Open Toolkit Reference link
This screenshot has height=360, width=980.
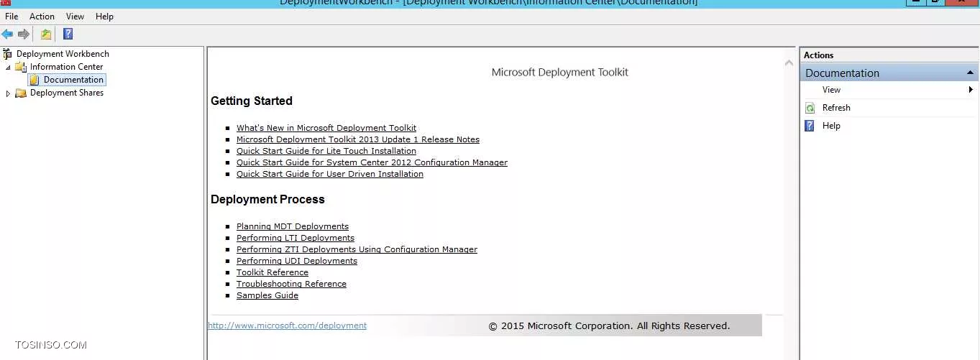(x=273, y=272)
